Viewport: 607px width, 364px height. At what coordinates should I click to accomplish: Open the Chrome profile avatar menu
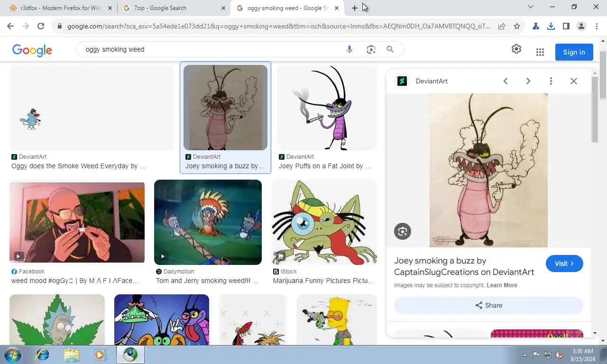[x=581, y=26]
